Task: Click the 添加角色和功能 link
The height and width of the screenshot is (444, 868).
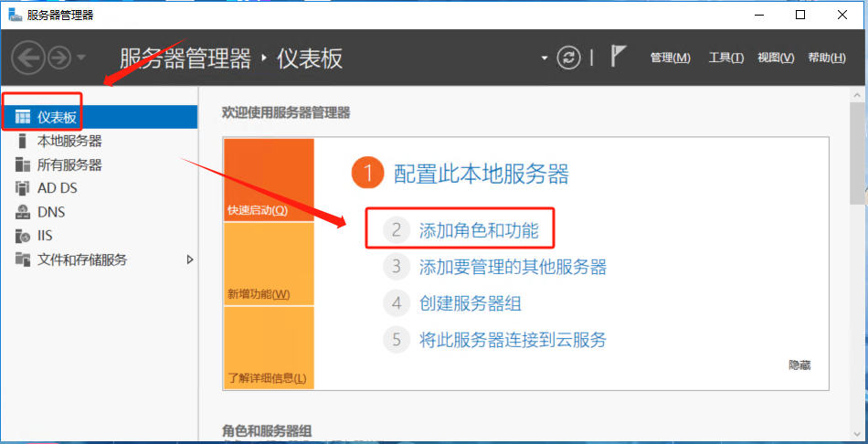Action: pos(479,230)
